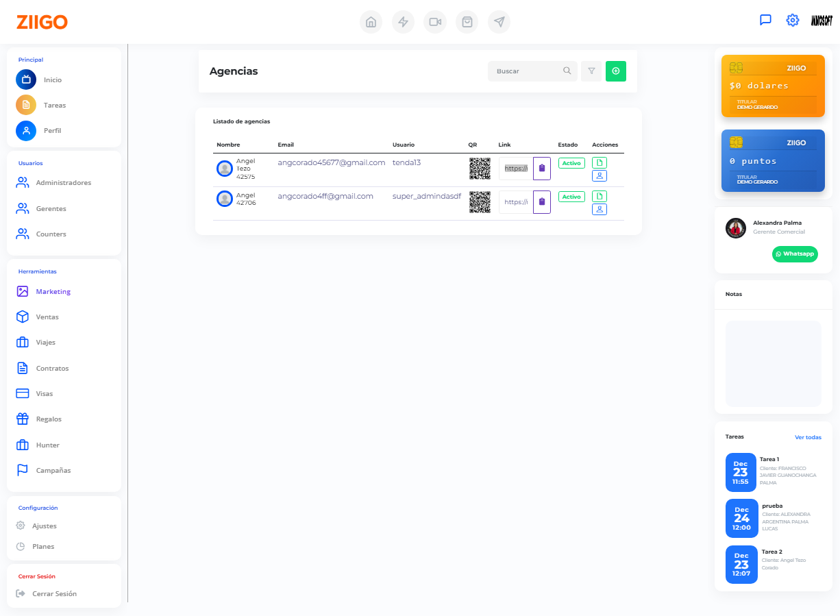The height and width of the screenshot is (616, 840).
Task: Click Activo status of super_admindasdf
Action: click(571, 197)
